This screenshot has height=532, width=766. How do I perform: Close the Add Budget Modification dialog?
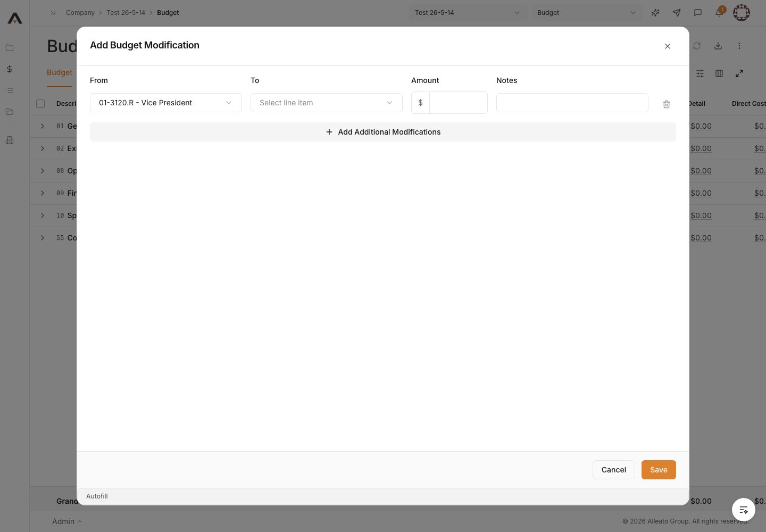(668, 46)
